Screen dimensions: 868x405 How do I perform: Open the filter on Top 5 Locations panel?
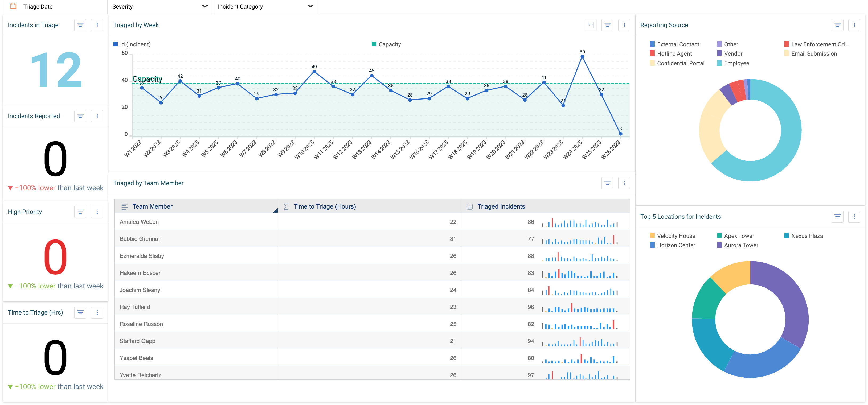(838, 217)
